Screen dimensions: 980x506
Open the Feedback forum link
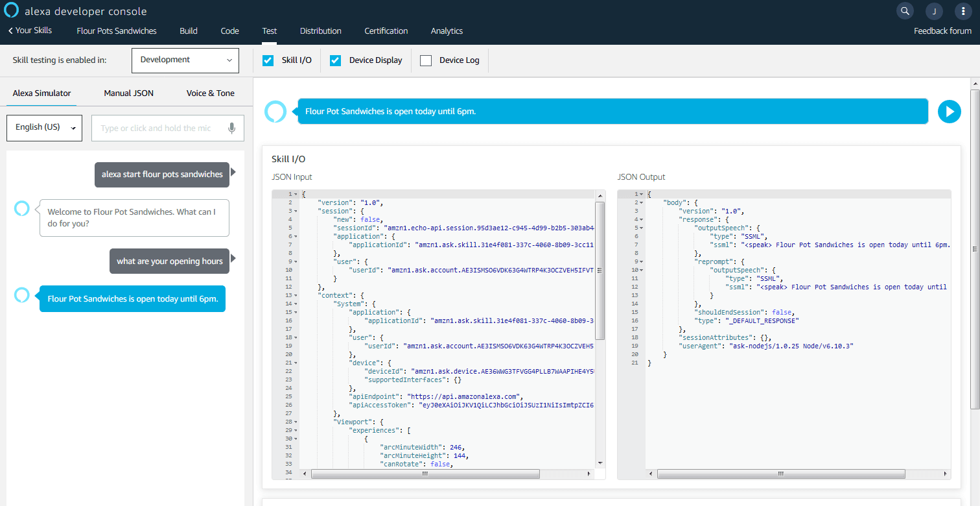point(942,31)
